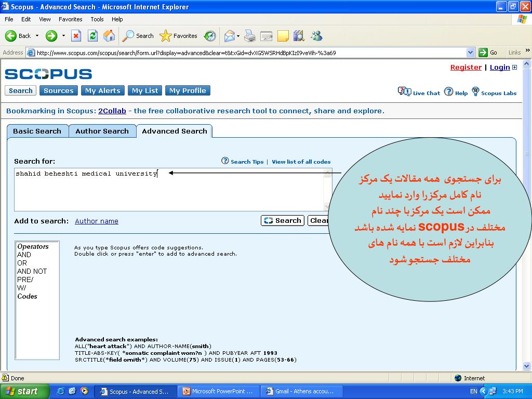The image size is (532, 399).
Task: Click Internet Explorer quick launch icon
Action: pos(61,391)
